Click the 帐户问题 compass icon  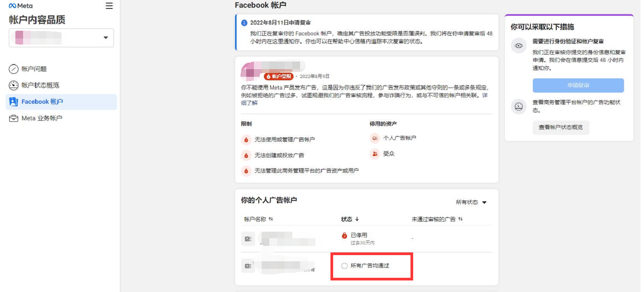point(13,69)
